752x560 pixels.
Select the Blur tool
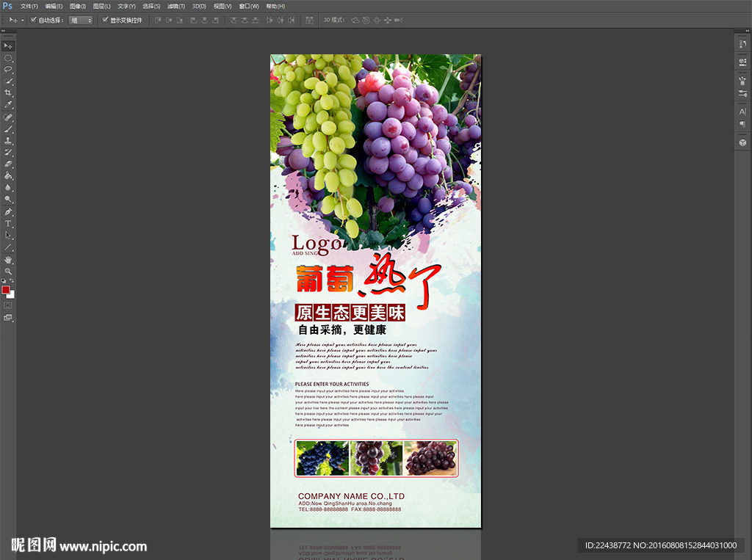pos(8,187)
